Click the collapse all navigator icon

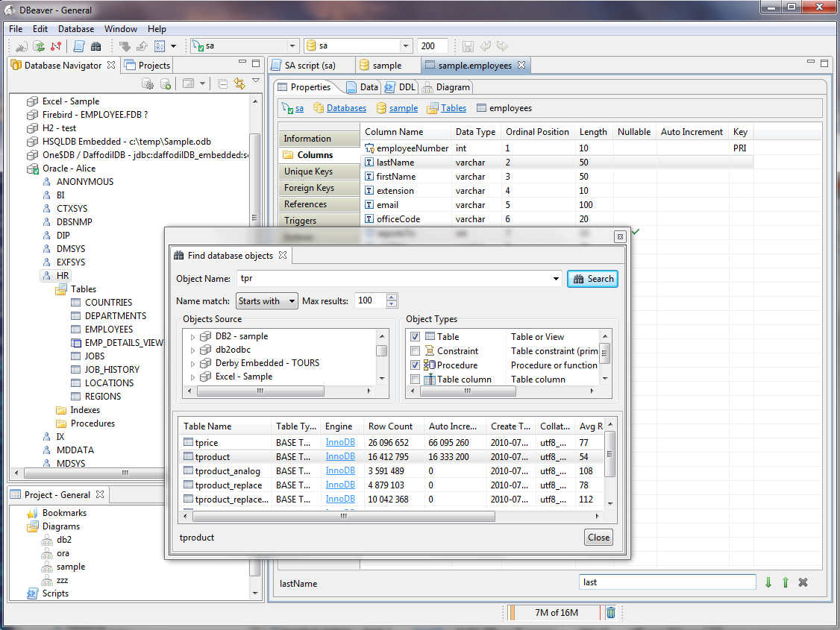[x=223, y=84]
